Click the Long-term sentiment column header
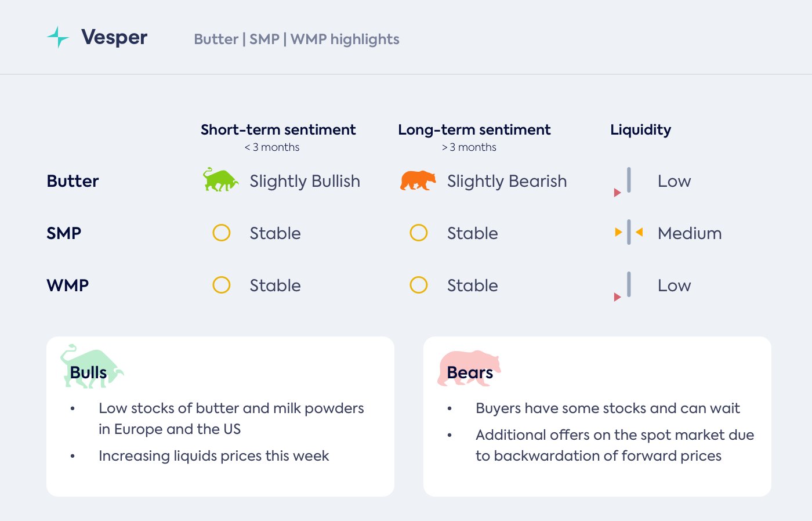 coord(474,130)
